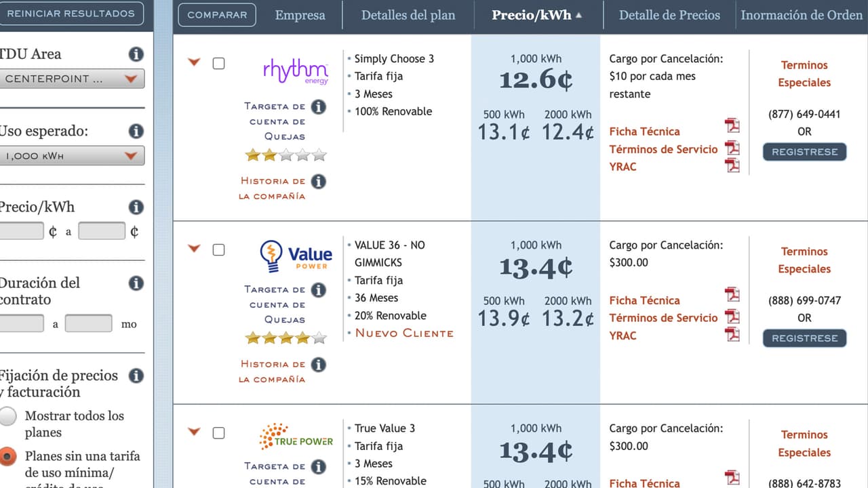The height and width of the screenshot is (488, 868).
Task: Click Regístrese for the Value Power plan
Action: click(x=804, y=338)
